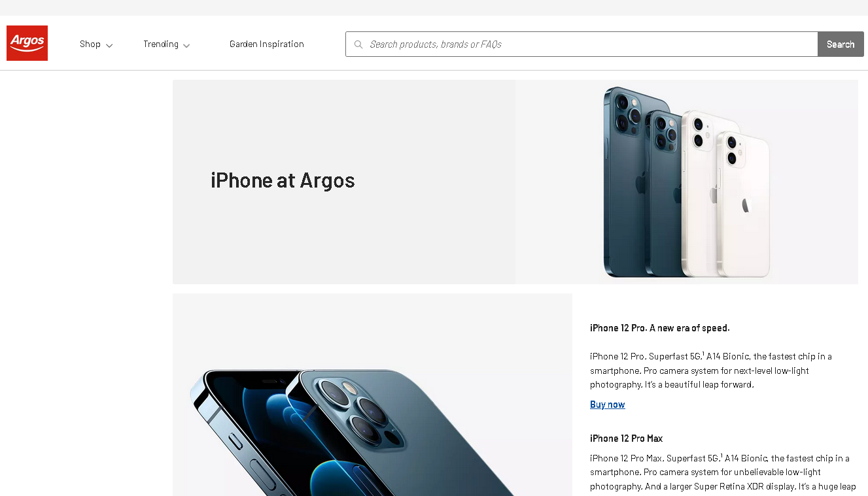Click the iPhone at Argos banner heading

coord(283,180)
